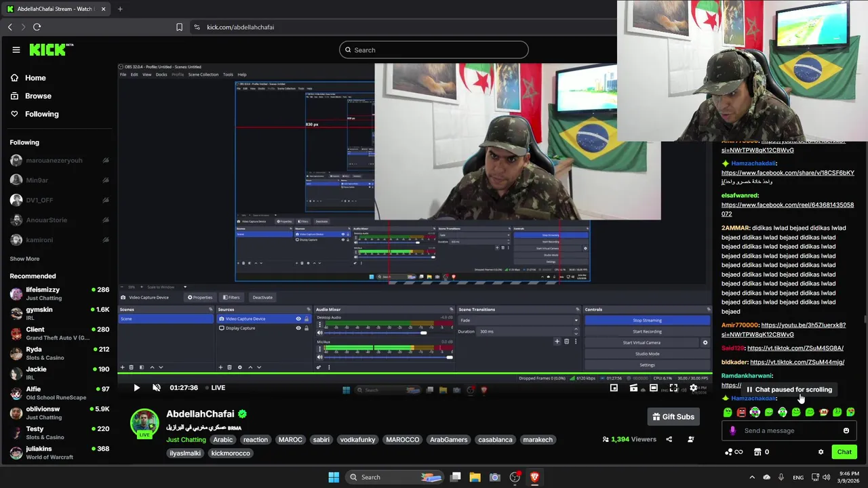The image size is (868, 488).
Task: Click the share icon next to Viewers
Action: click(x=669, y=439)
